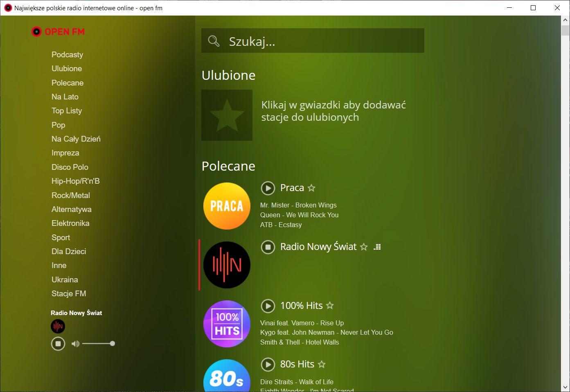Click the vertical scrollbar thumb

[565, 30]
